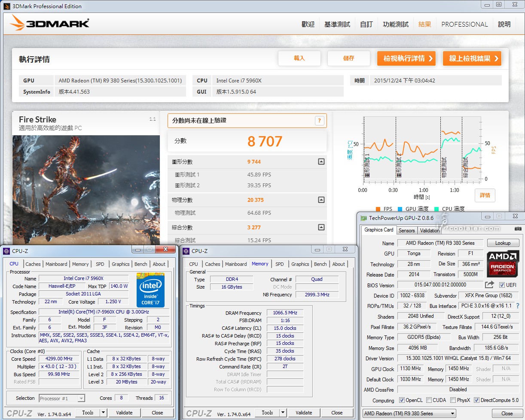Click the 儲存 (Save) button
This screenshot has height=420, width=525.
349,58
